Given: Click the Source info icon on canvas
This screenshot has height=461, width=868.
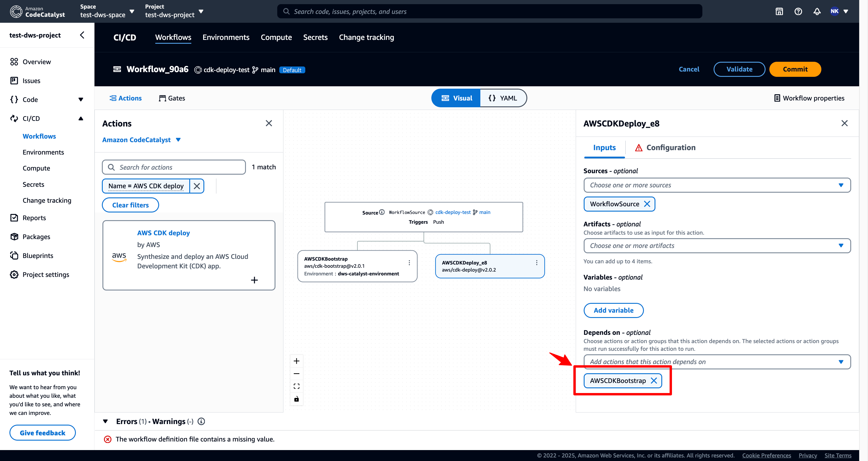Looking at the screenshot, I should (x=381, y=212).
